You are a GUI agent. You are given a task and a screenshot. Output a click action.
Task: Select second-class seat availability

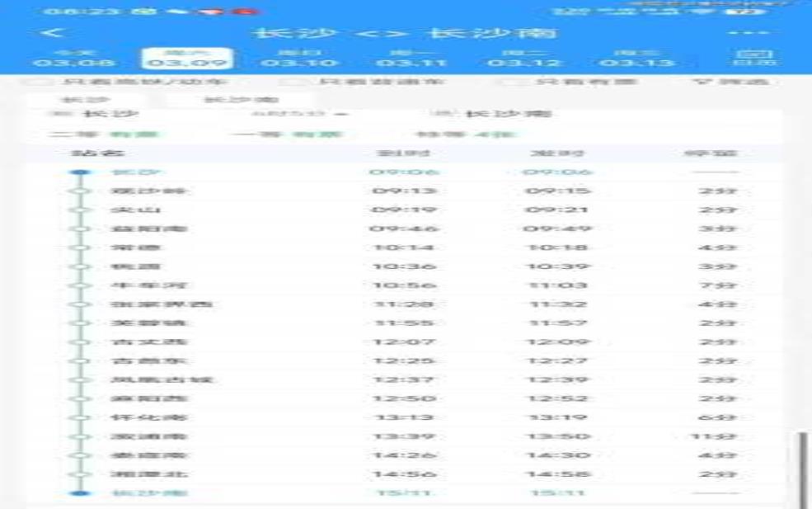click(x=106, y=134)
